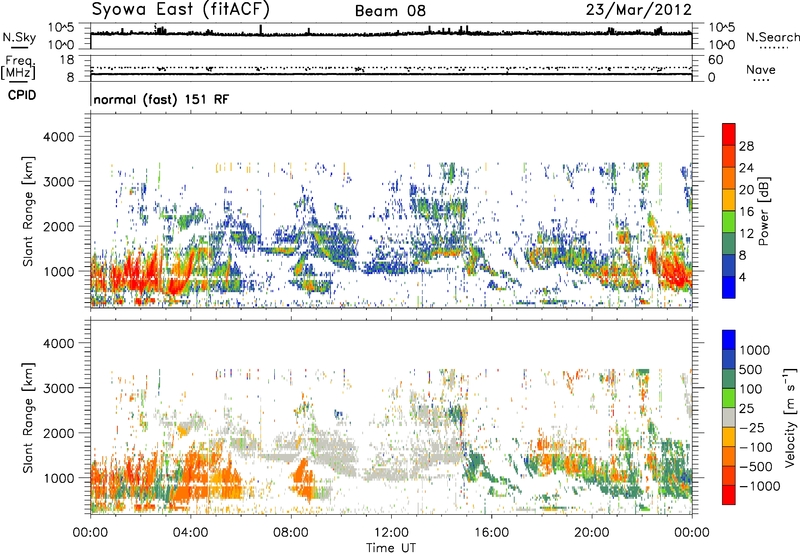Click the '12:00' time tick label
The height and width of the screenshot is (554, 800).
(391, 533)
